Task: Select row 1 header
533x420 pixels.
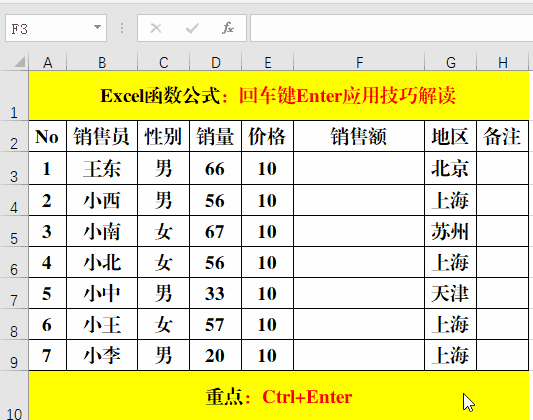Action: point(14,95)
